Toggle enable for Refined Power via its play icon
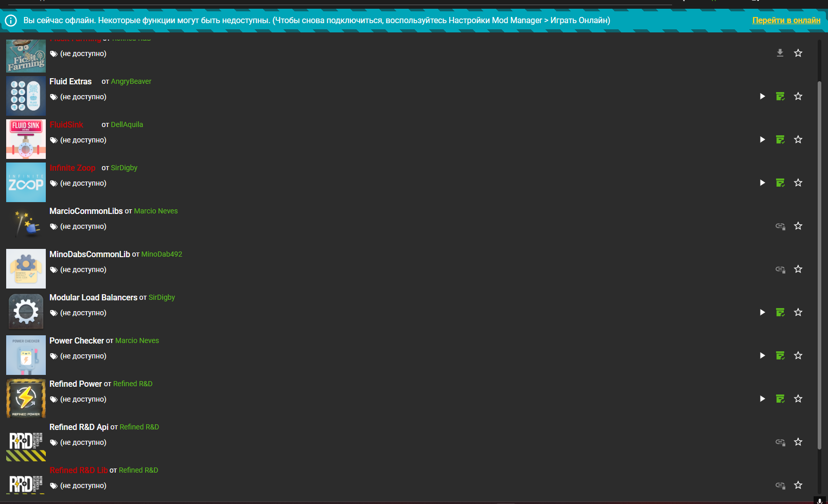 (x=763, y=399)
